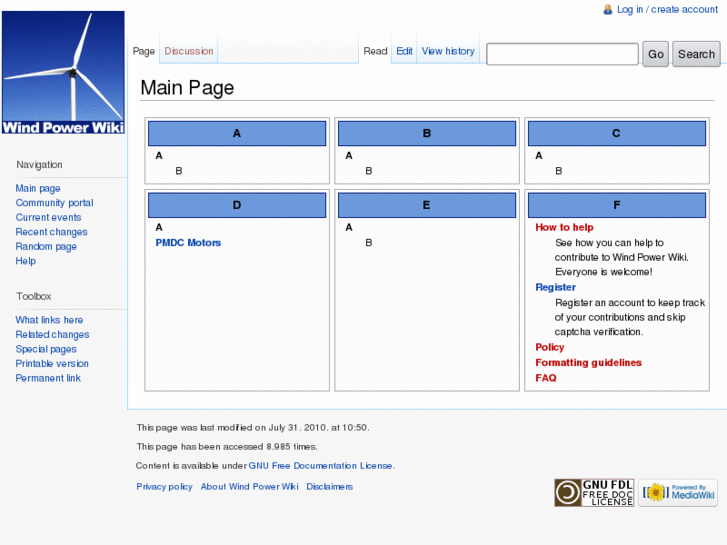Click the user icon beside Log in
The height and width of the screenshot is (545, 727).
pyautogui.click(x=608, y=9)
